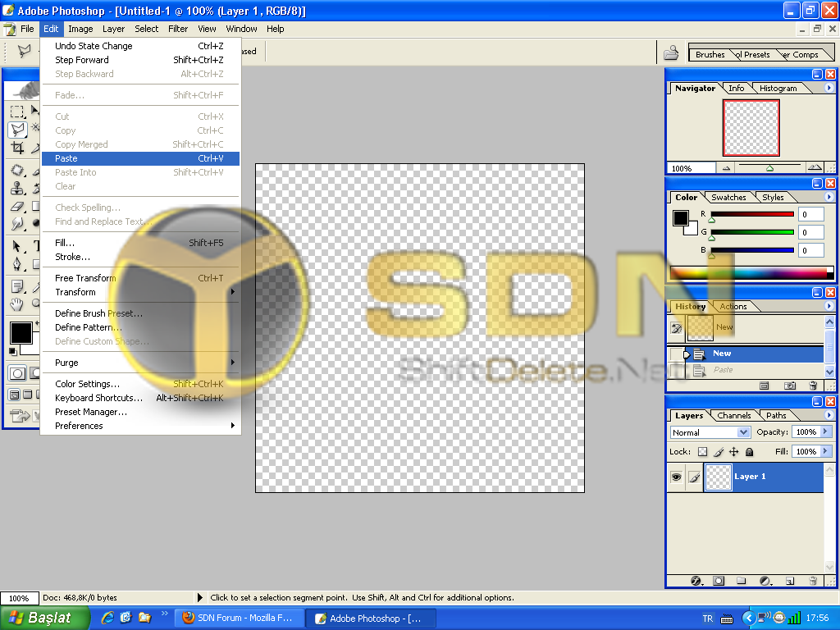Create a new layer set folder

tap(742, 581)
